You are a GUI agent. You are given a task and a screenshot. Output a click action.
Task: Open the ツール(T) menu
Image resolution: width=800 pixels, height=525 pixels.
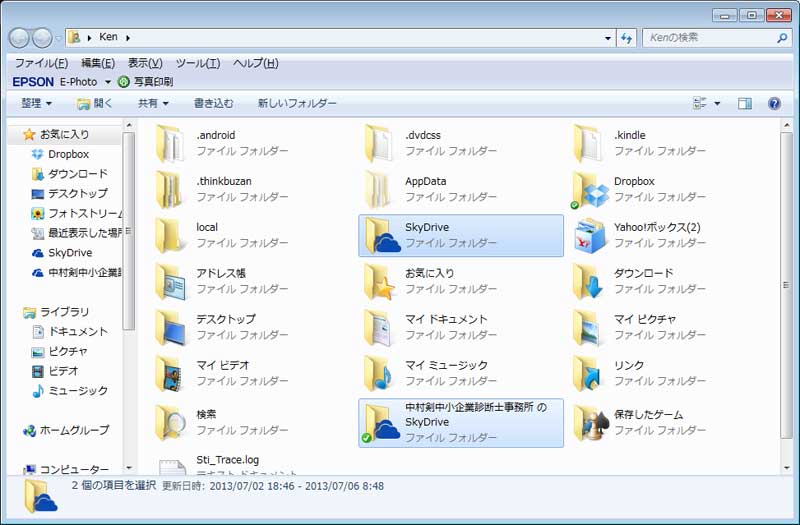click(x=197, y=63)
